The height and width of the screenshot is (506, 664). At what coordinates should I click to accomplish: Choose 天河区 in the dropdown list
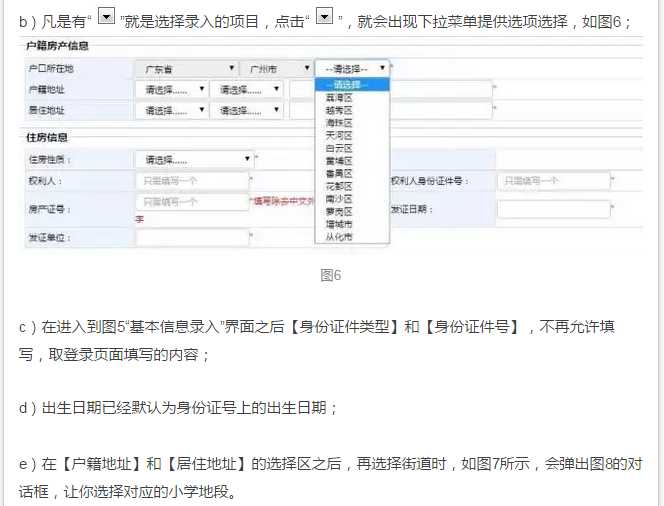coord(340,135)
